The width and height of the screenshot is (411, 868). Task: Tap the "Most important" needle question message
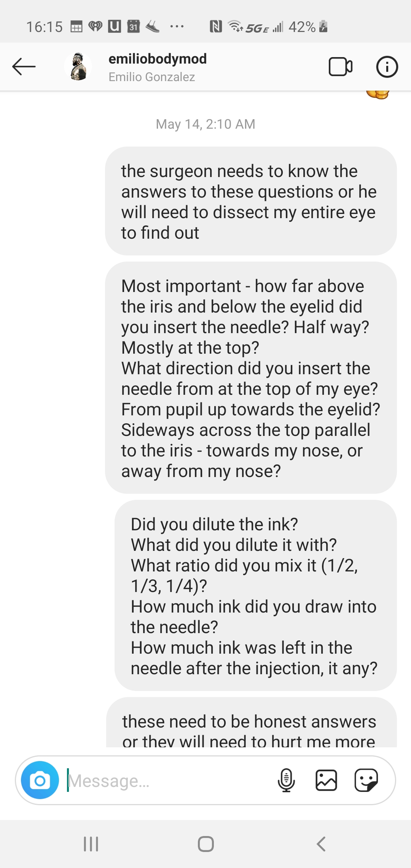coord(251,378)
